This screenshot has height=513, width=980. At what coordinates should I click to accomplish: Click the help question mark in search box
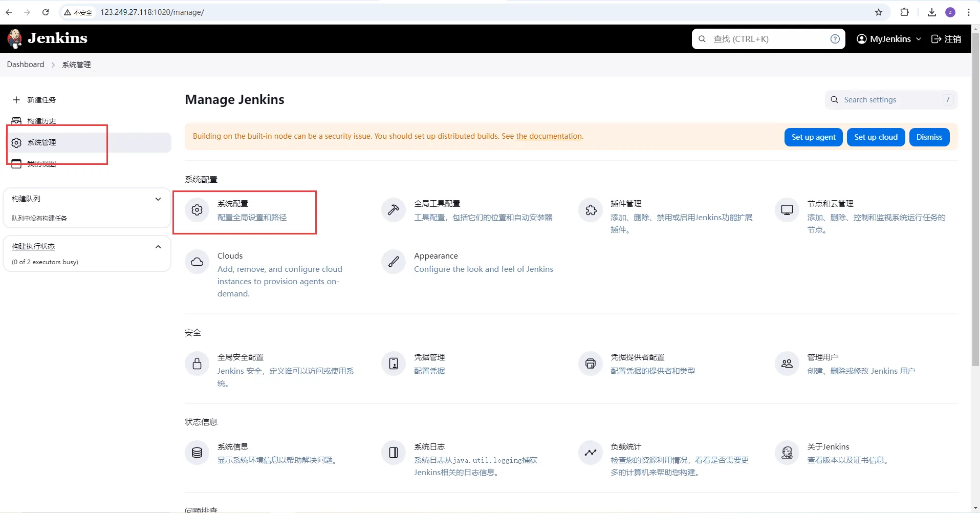835,39
